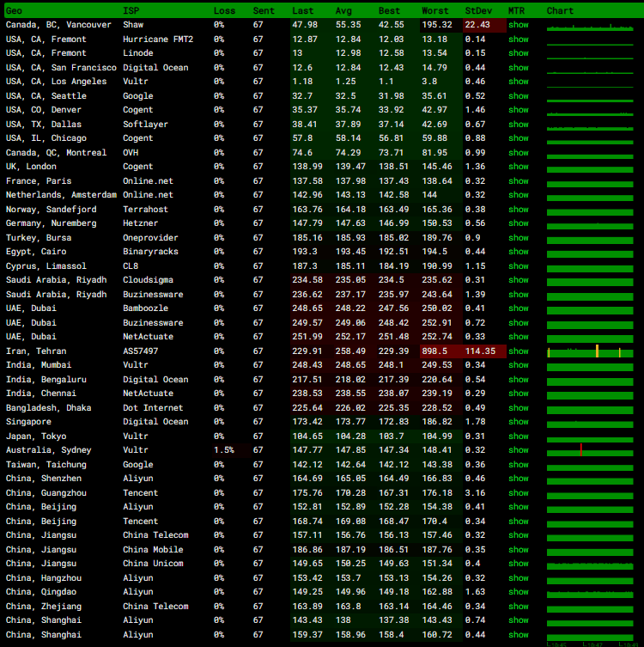The image size is (644, 647).
Task: Select ISP name Dot Internet
Action: 153,408
